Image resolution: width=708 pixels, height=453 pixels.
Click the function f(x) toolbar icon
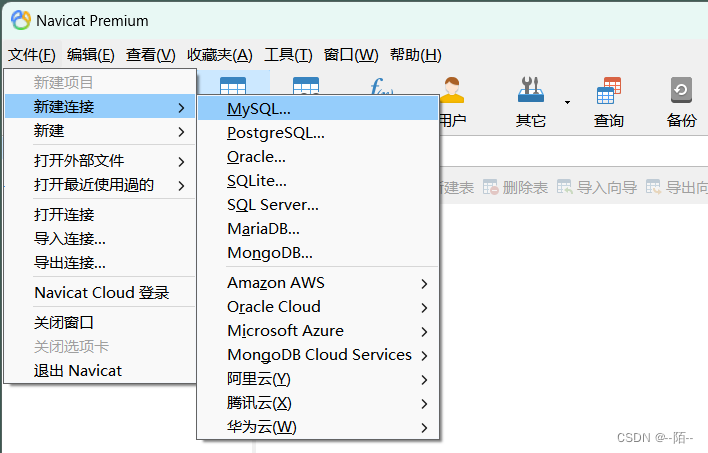tap(382, 86)
